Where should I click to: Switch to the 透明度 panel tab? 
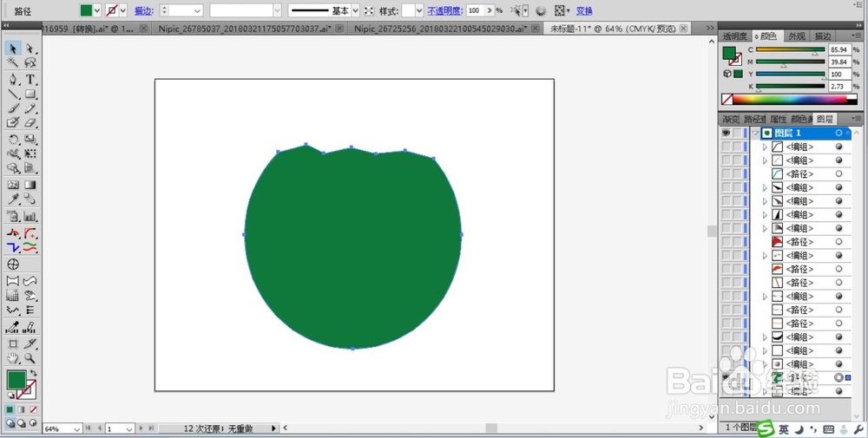[x=734, y=36]
